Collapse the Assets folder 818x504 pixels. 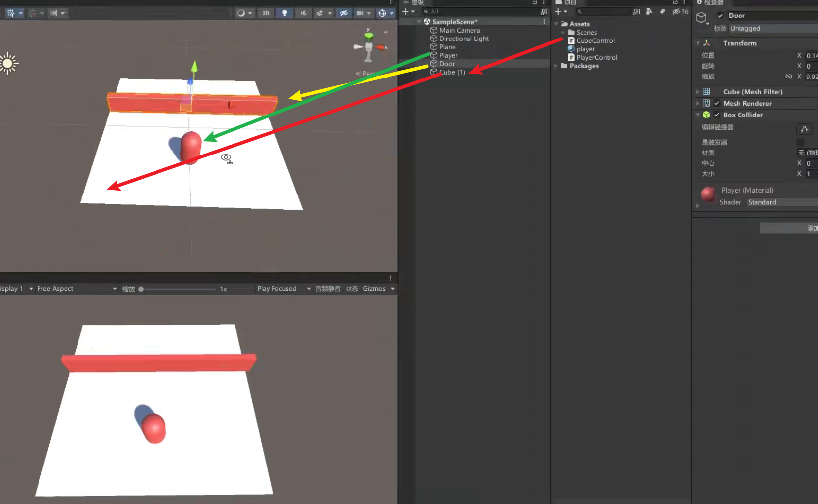556,24
